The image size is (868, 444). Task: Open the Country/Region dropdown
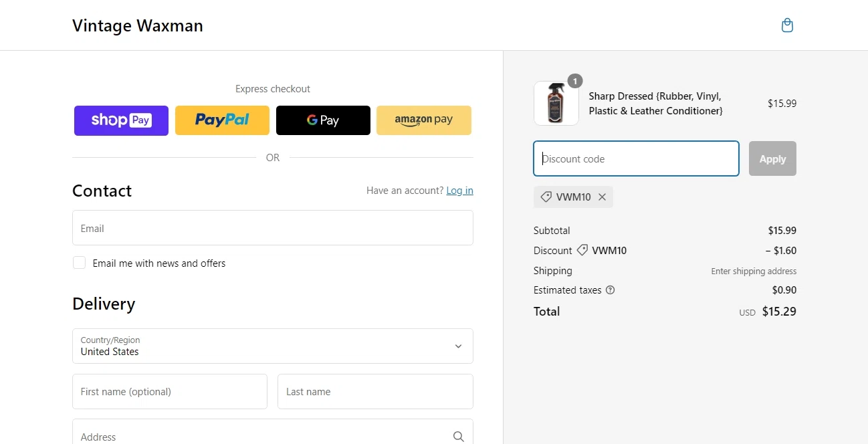point(273,346)
